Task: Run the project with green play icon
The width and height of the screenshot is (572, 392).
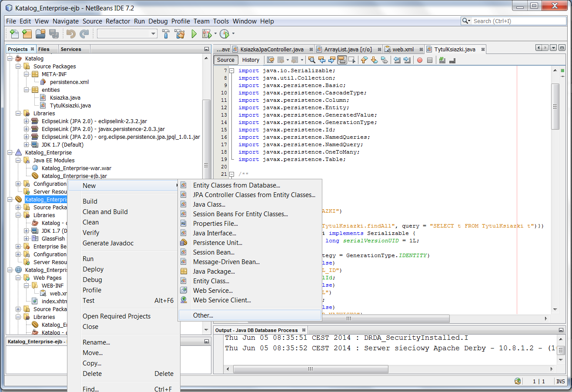Action: pyautogui.click(x=194, y=34)
